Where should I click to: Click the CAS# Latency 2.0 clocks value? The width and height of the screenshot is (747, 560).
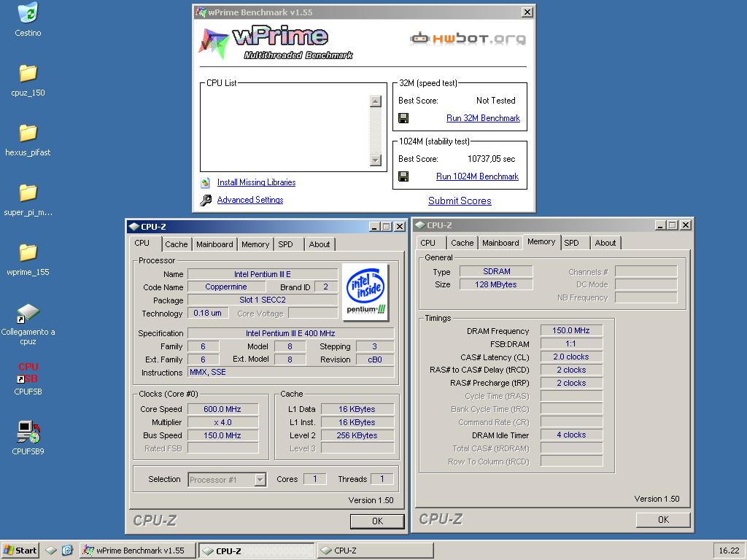tap(571, 357)
